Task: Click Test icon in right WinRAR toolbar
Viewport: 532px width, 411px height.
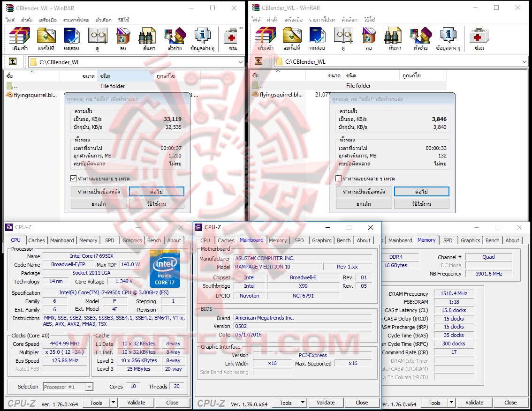Action: pyautogui.click(x=317, y=38)
